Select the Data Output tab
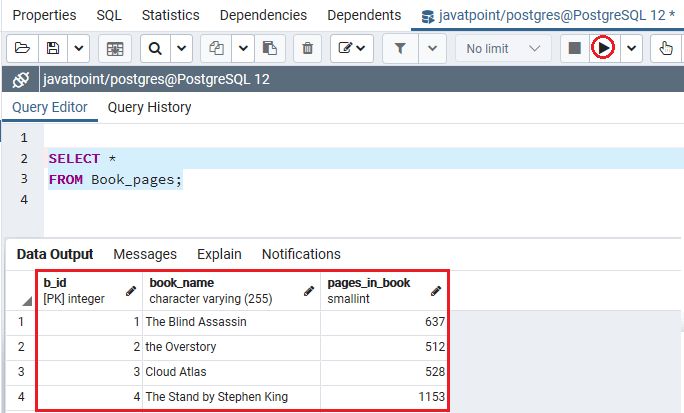This screenshot has height=413, width=684. click(55, 254)
